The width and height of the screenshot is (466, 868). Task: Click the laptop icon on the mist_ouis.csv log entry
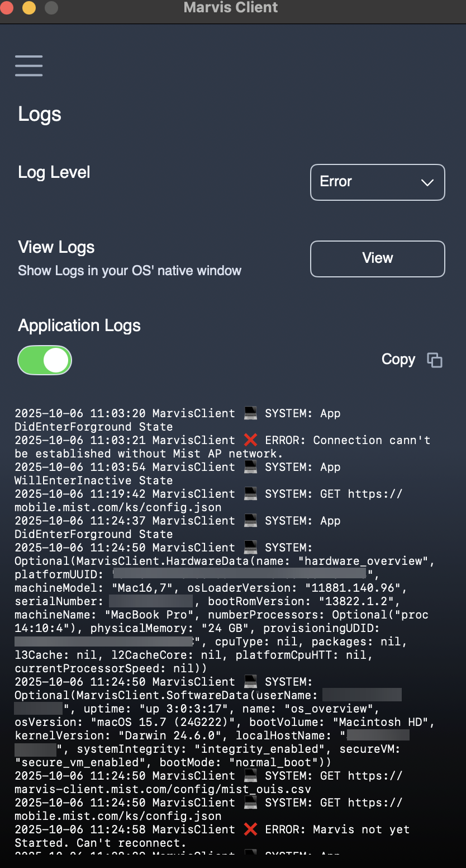(250, 776)
